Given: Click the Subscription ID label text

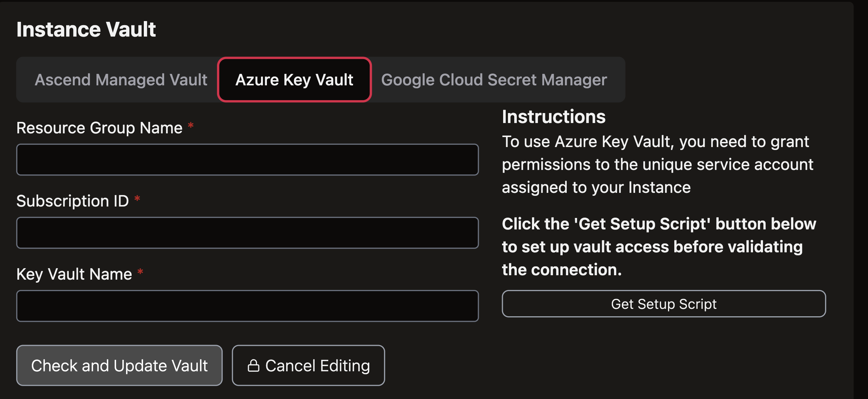Looking at the screenshot, I should [72, 201].
